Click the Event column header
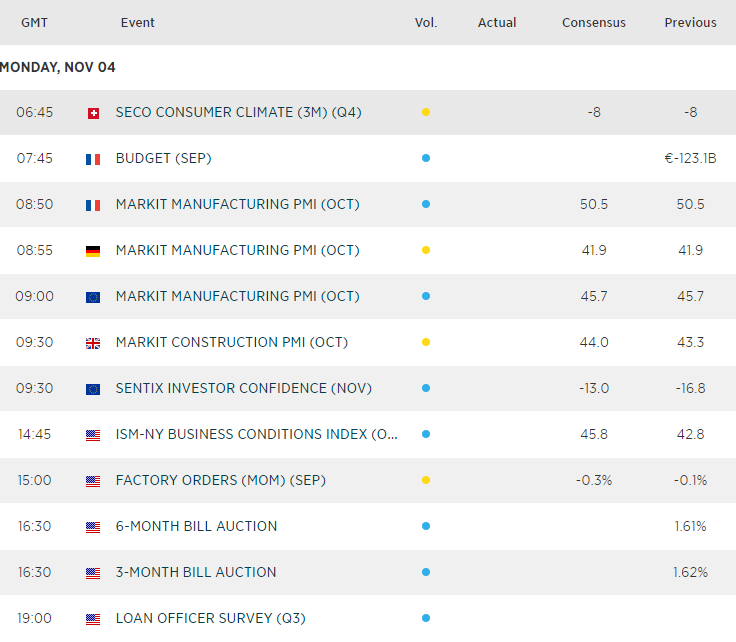 click(x=137, y=23)
